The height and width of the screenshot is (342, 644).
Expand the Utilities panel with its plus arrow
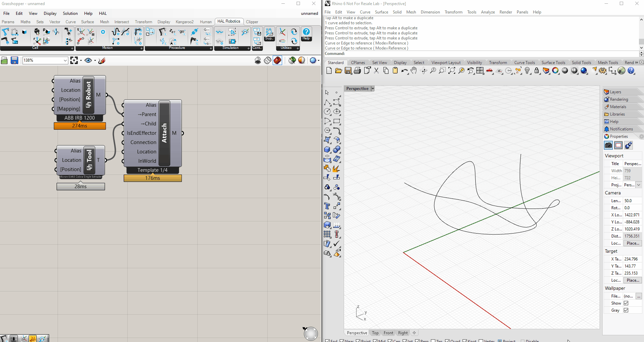tap(298, 48)
